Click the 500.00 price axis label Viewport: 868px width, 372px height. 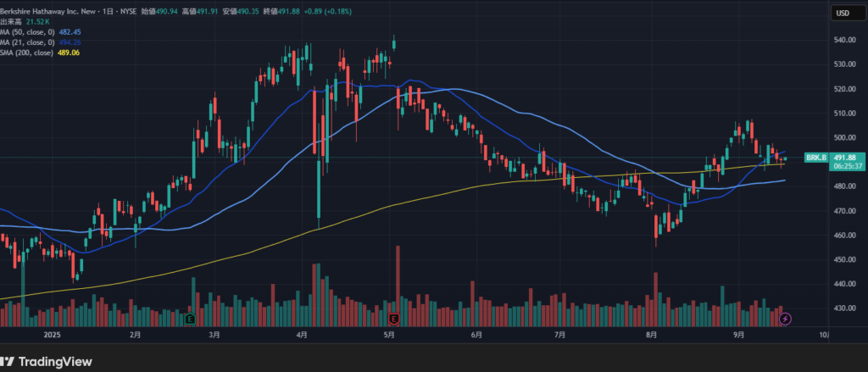pos(846,137)
